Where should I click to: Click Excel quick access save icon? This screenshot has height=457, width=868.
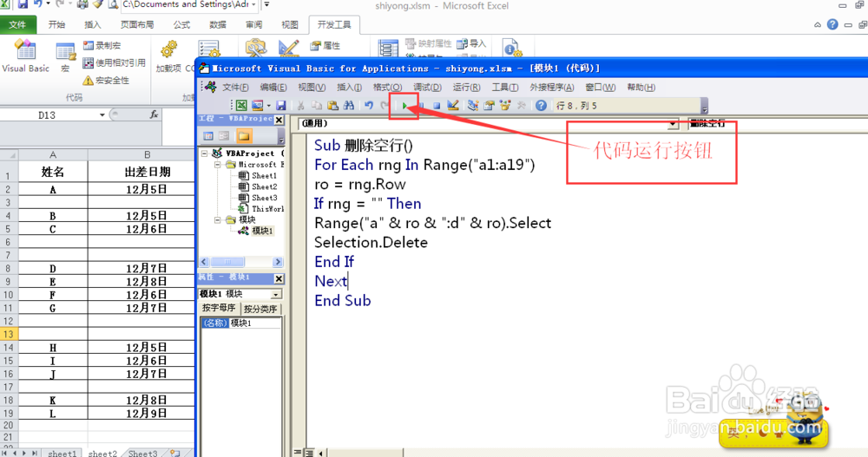23,4
